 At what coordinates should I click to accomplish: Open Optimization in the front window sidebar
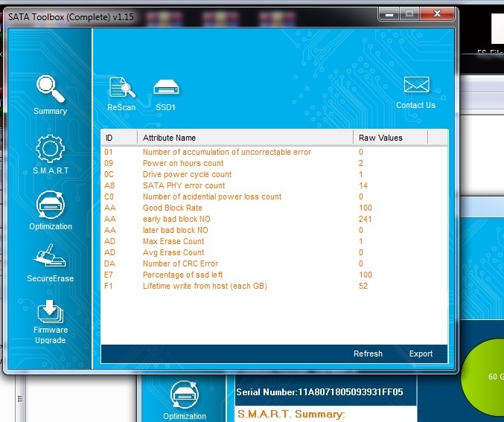[51, 205]
